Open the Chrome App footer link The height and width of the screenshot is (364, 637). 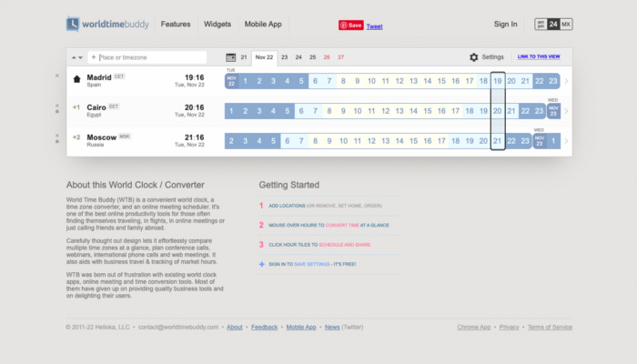(474, 327)
